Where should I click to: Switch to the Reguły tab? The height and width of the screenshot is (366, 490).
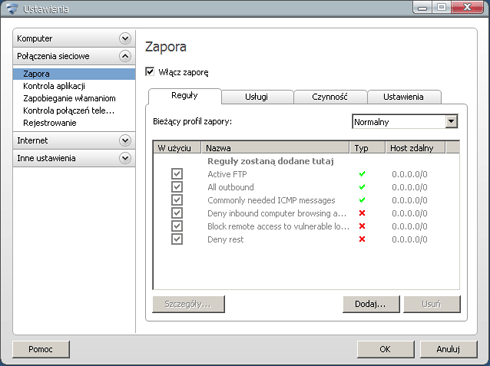[x=185, y=96]
